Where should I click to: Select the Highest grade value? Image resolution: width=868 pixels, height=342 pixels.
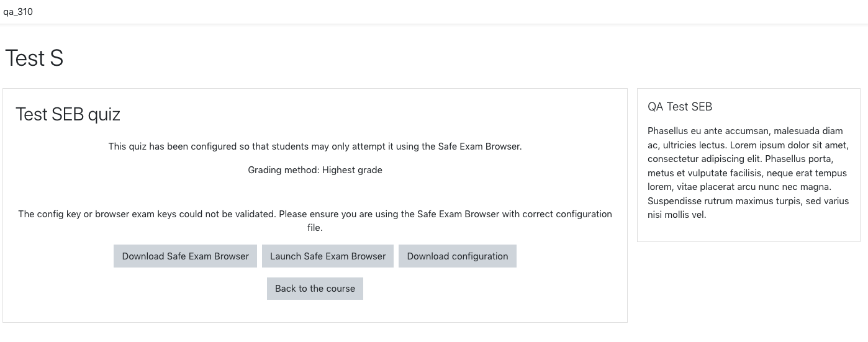point(352,169)
